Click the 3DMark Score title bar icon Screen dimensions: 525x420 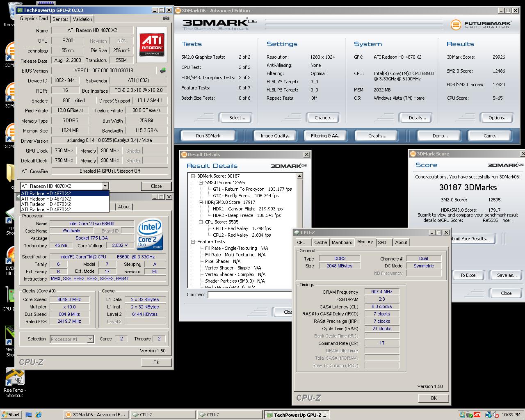[413, 153]
